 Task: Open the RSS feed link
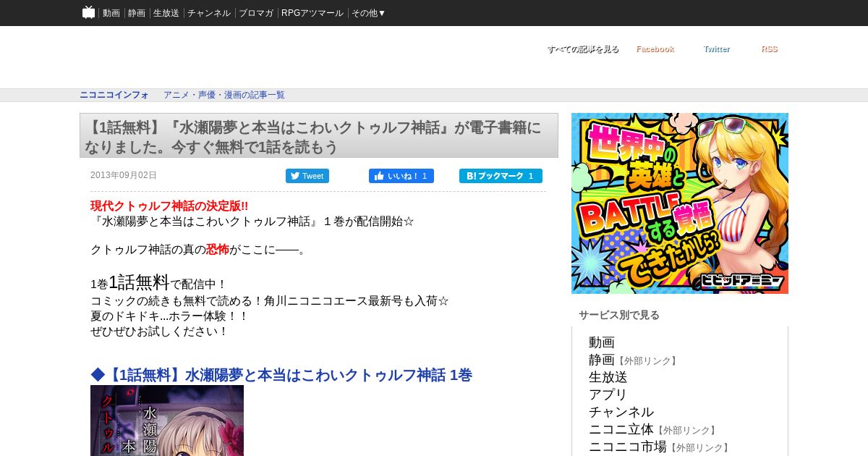pos(770,49)
